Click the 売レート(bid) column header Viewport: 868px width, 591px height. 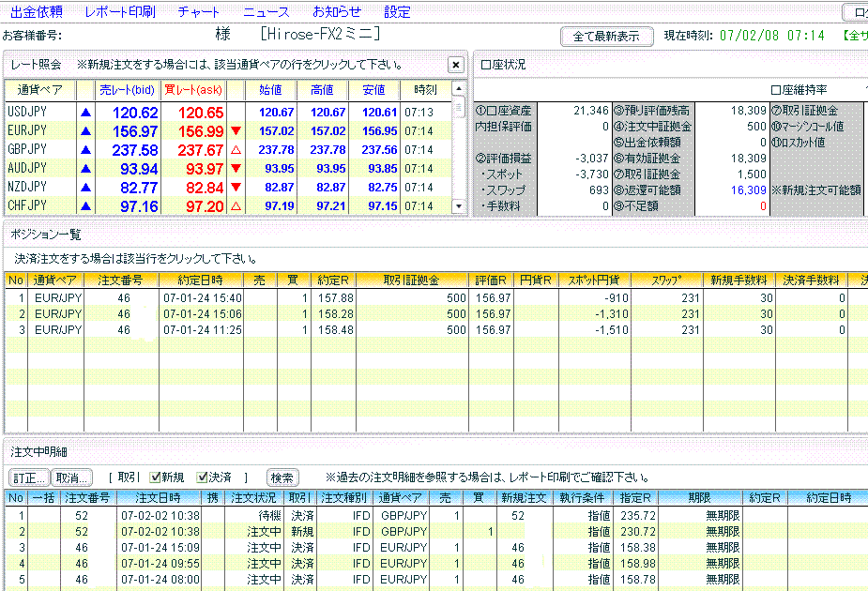(x=128, y=90)
